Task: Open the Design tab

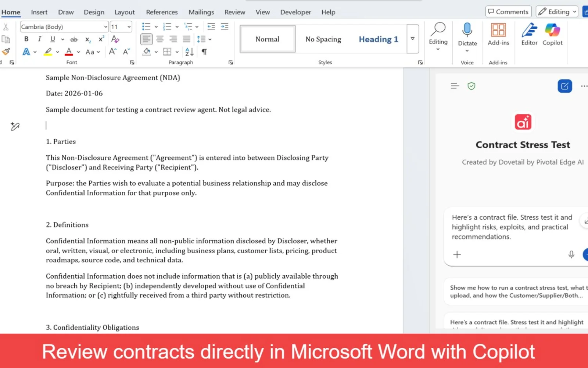Action: pyautogui.click(x=94, y=12)
